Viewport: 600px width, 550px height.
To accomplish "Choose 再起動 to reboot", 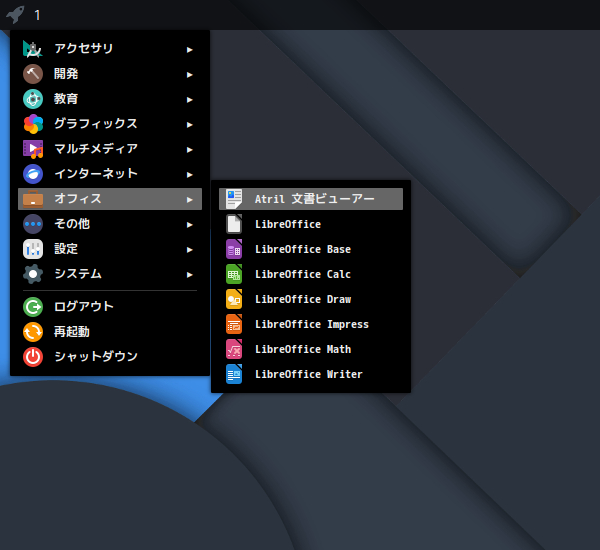I will pyautogui.click(x=110, y=331).
